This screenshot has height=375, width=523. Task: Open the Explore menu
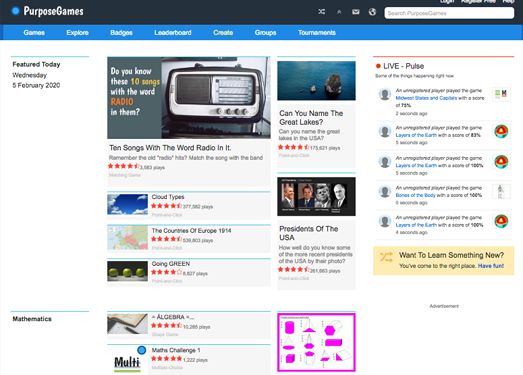pyautogui.click(x=77, y=32)
